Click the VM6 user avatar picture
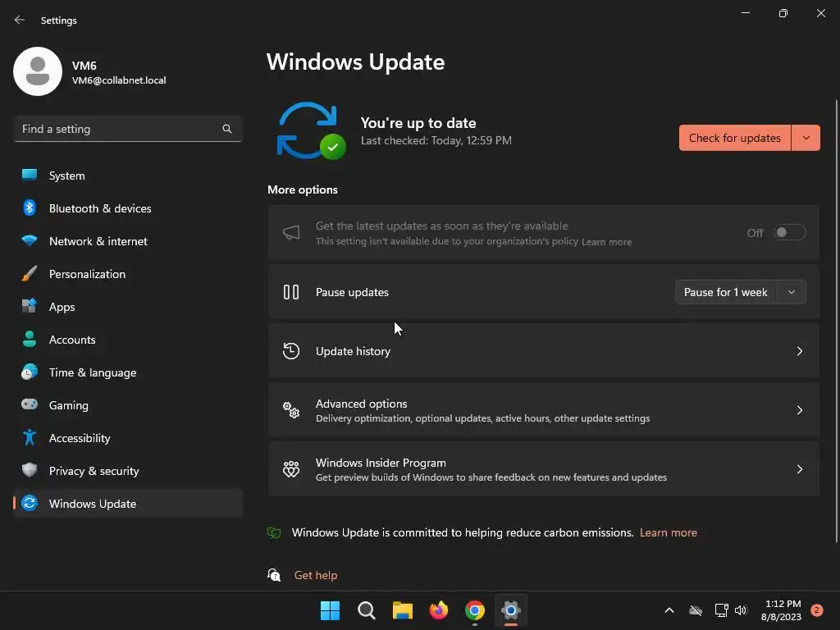 (38, 71)
